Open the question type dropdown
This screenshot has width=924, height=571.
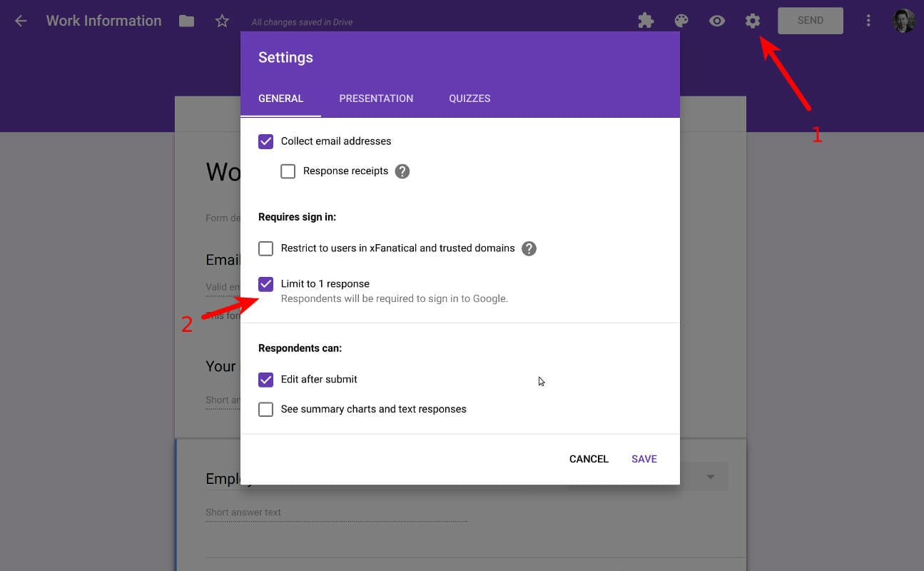pos(709,475)
